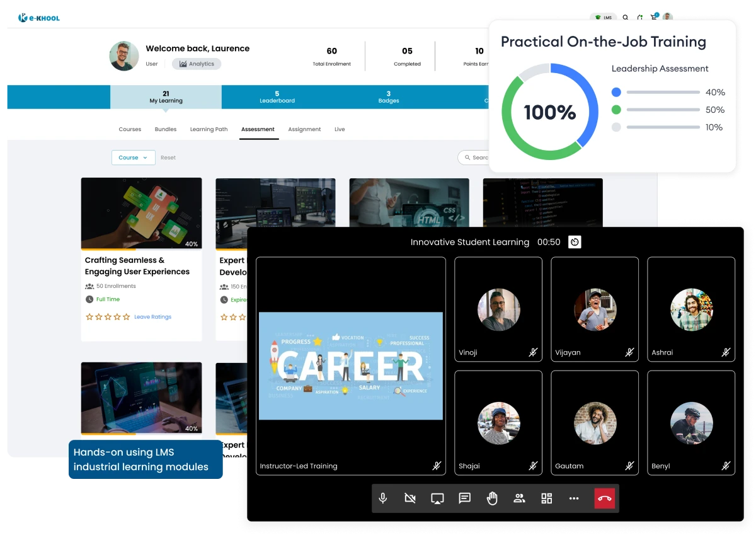Viewport: 756px width, 535px height.
Task: Open the meeting chat panel
Action: (x=464, y=498)
